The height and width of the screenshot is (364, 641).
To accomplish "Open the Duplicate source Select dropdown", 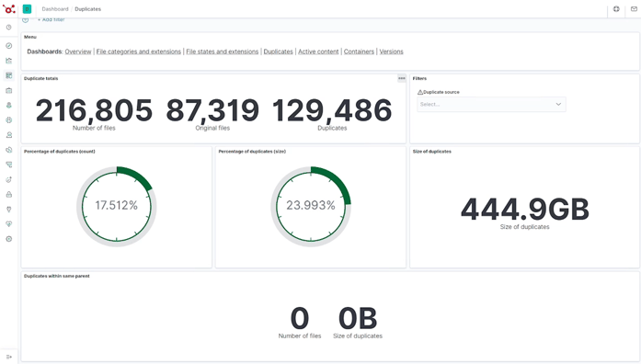I will point(491,104).
